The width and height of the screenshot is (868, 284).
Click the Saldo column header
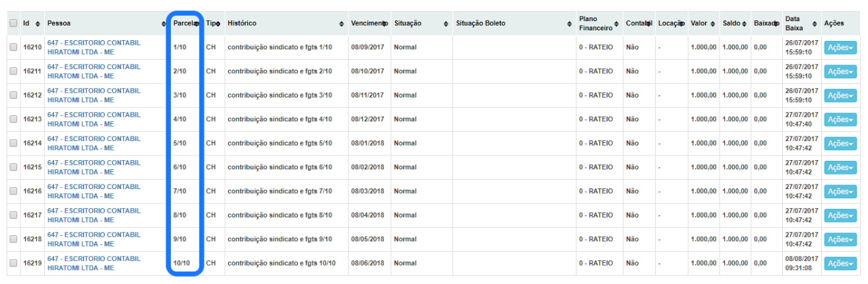pos(731,24)
